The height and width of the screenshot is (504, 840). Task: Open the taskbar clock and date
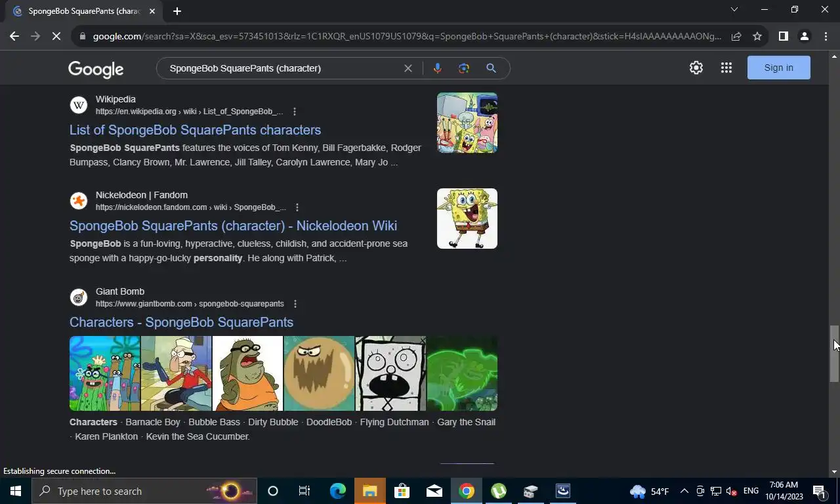pos(783,491)
